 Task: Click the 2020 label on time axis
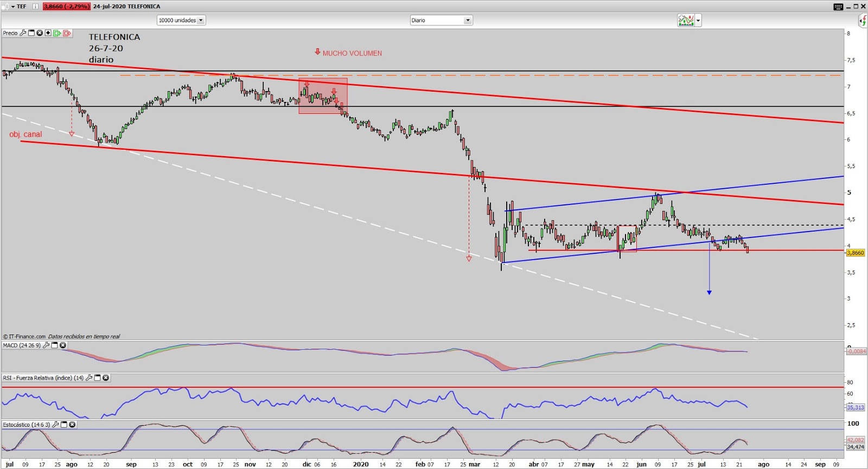[361, 464]
